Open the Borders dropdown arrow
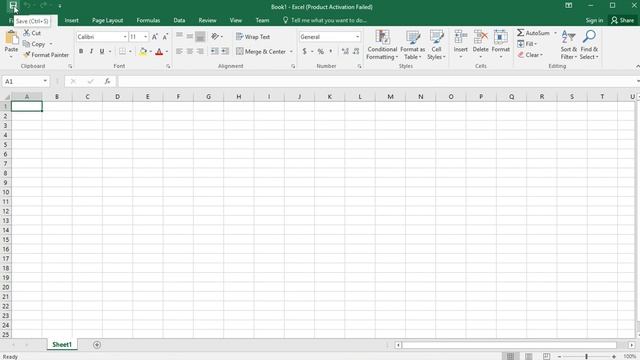This screenshot has width=640, height=360. click(130, 51)
